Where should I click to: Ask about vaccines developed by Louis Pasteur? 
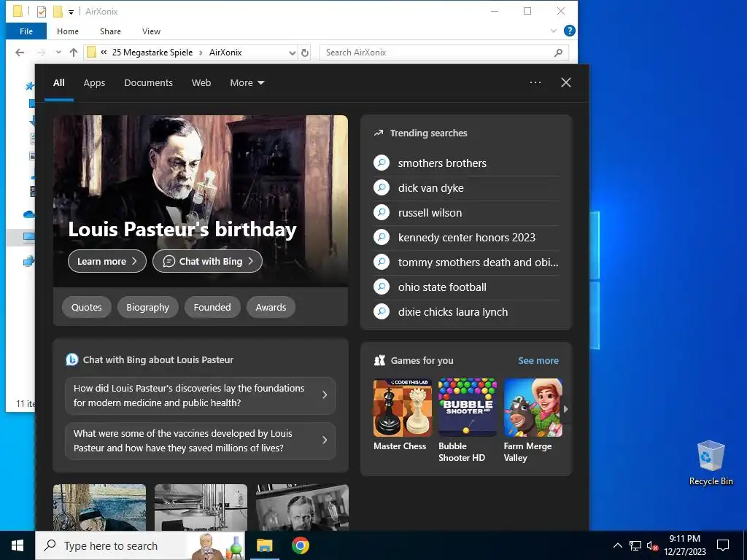(200, 440)
